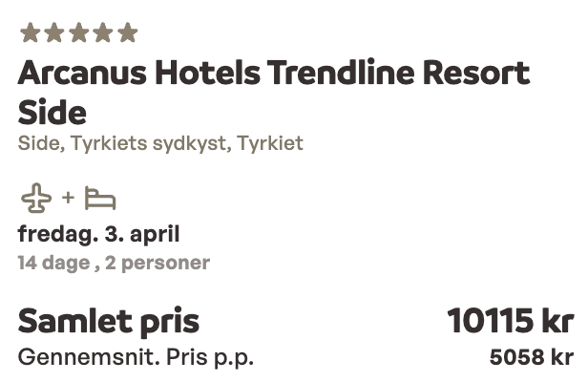This screenshot has width=588, height=382.
Task: Click the airplane flight icon
Action: pyautogui.click(x=37, y=200)
